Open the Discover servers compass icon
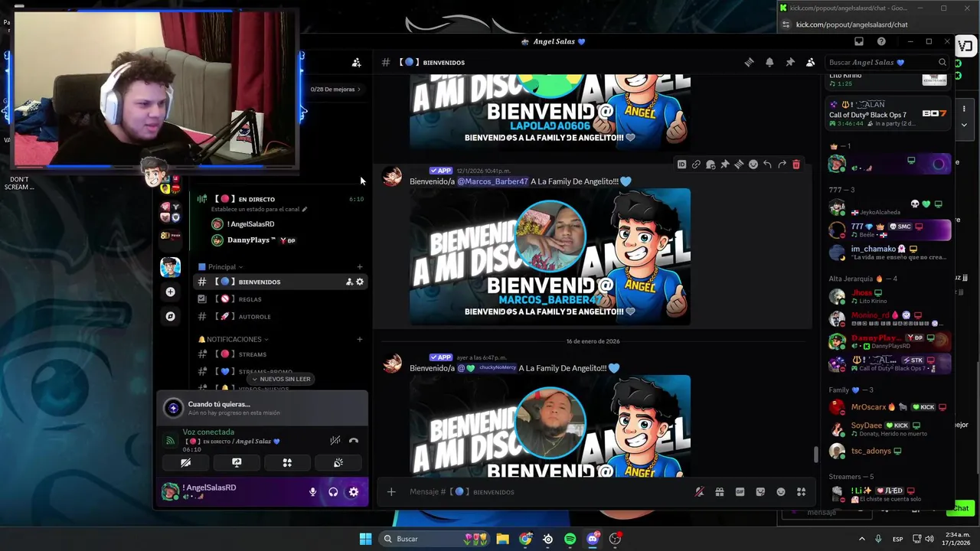 coord(170,316)
